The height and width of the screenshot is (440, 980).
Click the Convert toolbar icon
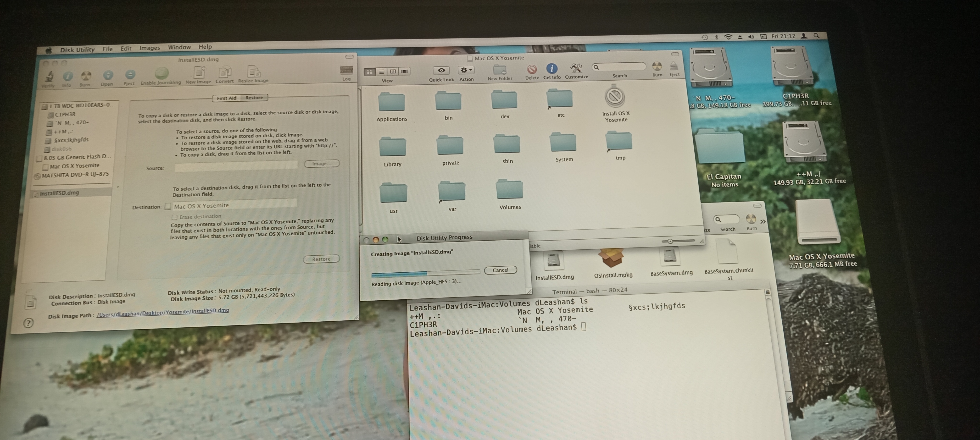tap(224, 71)
